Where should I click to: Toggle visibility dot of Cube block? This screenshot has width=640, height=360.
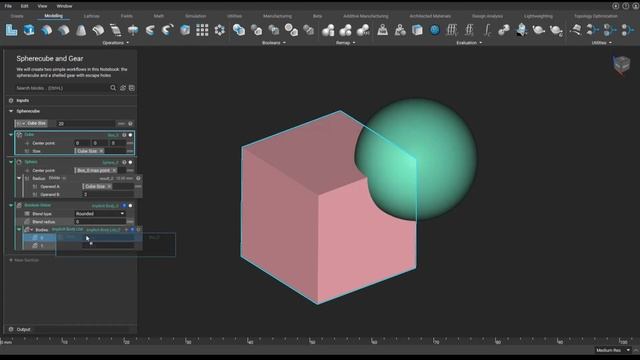pyautogui.click(x=131, y=135)
